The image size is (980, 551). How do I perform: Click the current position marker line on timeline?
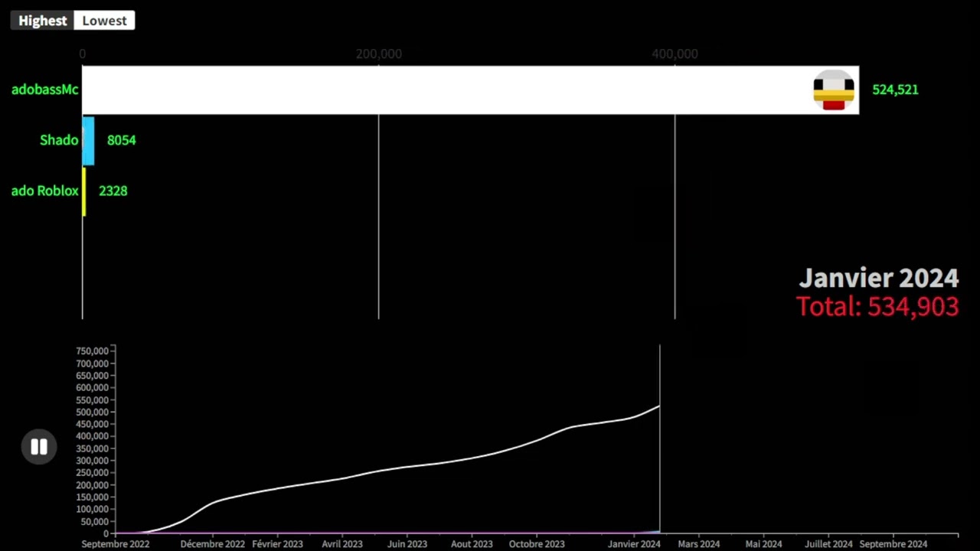[x=660, y=439]
